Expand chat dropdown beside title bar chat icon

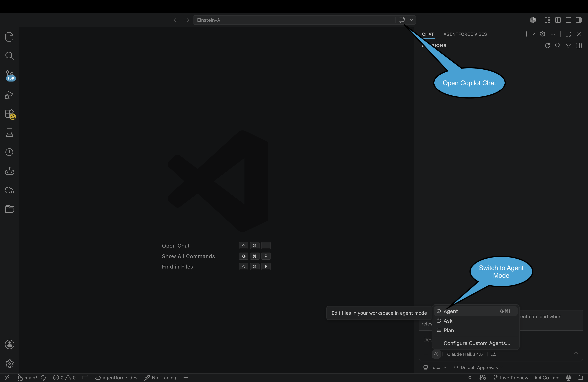pyautogui.click(x=411, y=20)
